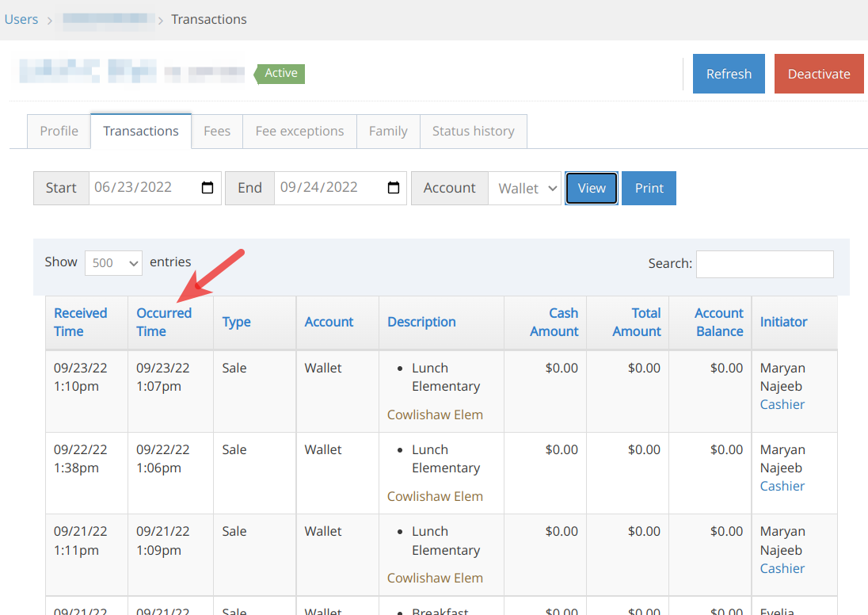
Task: Click Transactions in the breadcrumb
Action: [209, 19]
